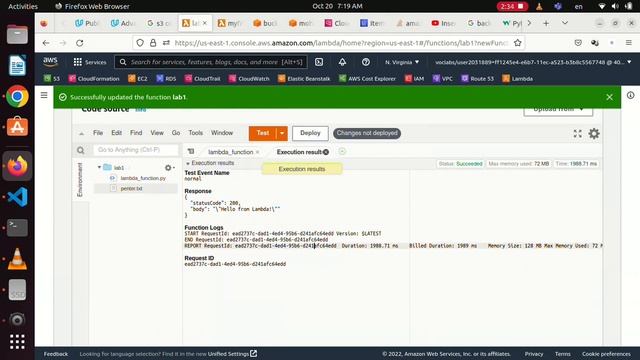Viewport: 640px width, 360px height.
Task: Open the File menu
Action: pyautogui.click(x=98, y=133)
